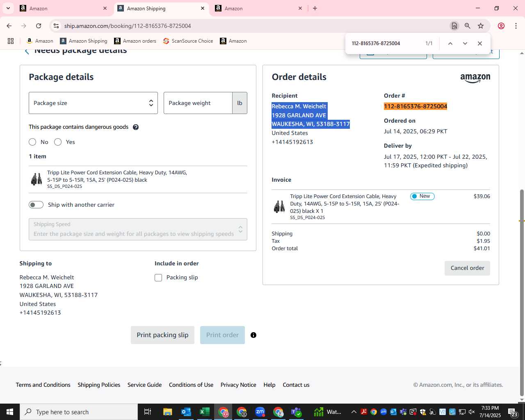Click the power cord thumbnail in Invoice
Viewport: 525px width, 420px height.
tap(279, 207)
